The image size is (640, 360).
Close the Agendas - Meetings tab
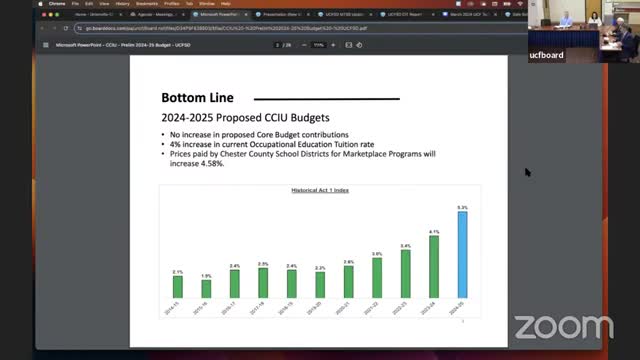(x=183, y=14)
